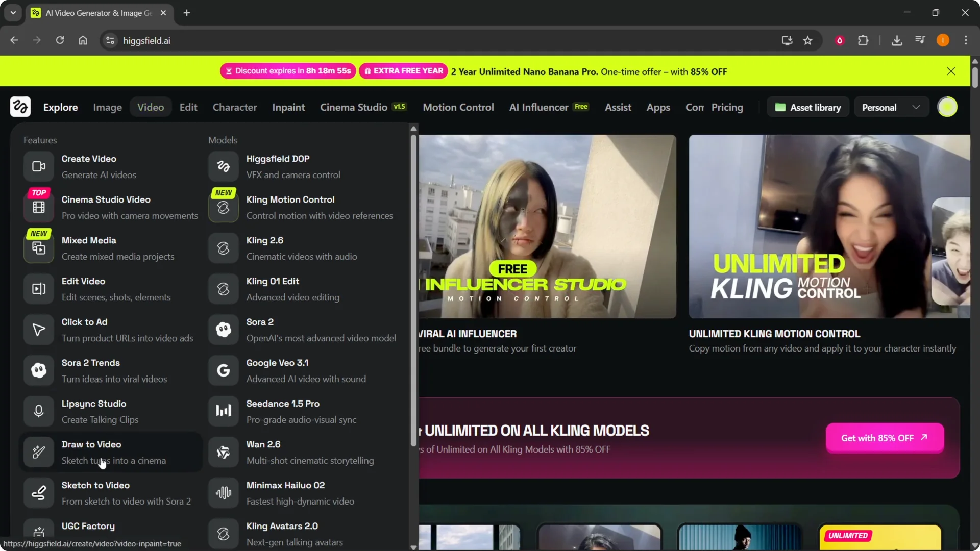Switch to the Image tab
Image resolution: width=980 pixels, height=551 pixels.
click(x=107, y=107)
